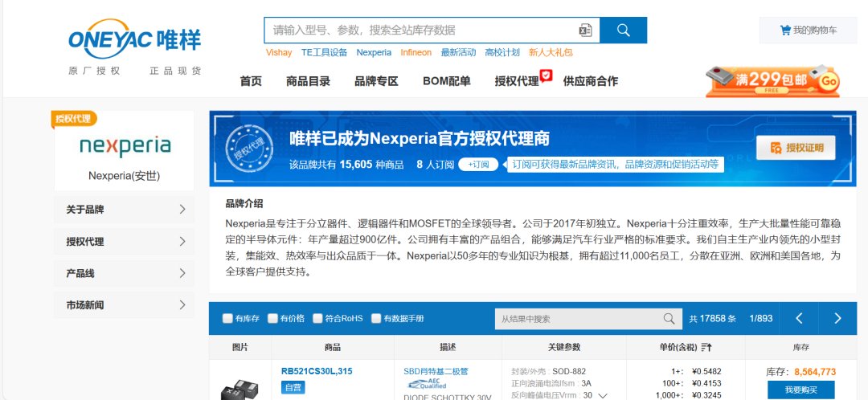Go to the previous results page

click(799, 318)
